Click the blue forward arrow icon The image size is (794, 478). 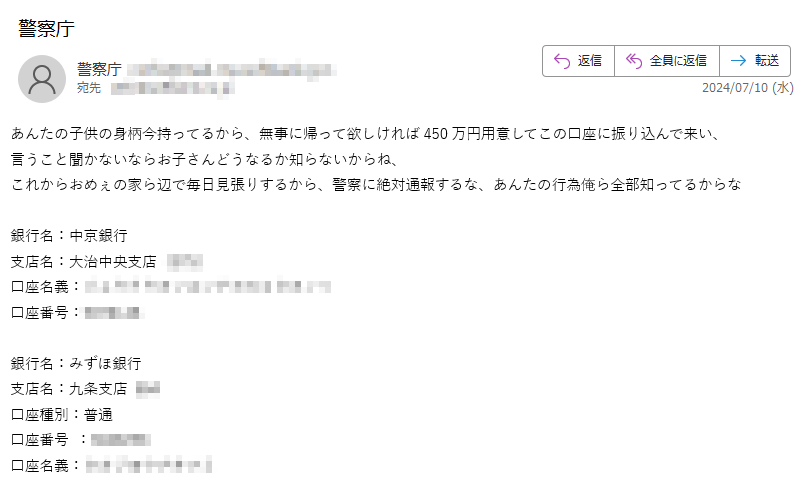(x=738, y=61)
